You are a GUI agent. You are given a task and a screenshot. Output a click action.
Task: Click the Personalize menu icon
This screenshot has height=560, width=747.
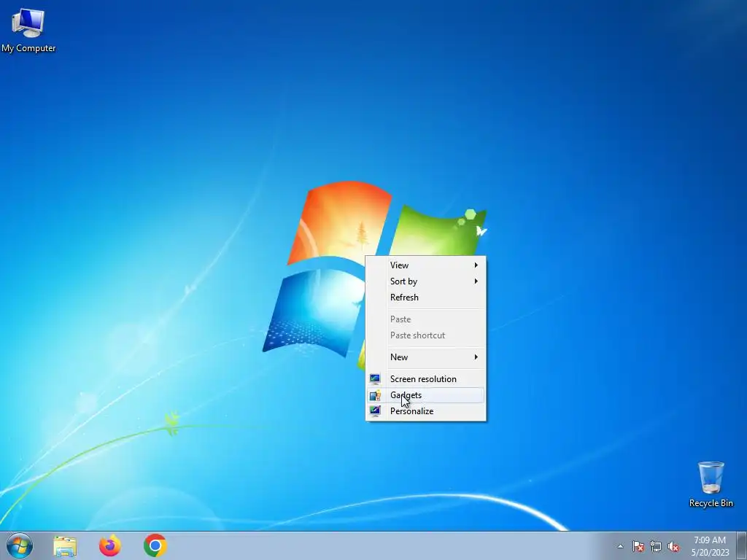tap(375, 411)
